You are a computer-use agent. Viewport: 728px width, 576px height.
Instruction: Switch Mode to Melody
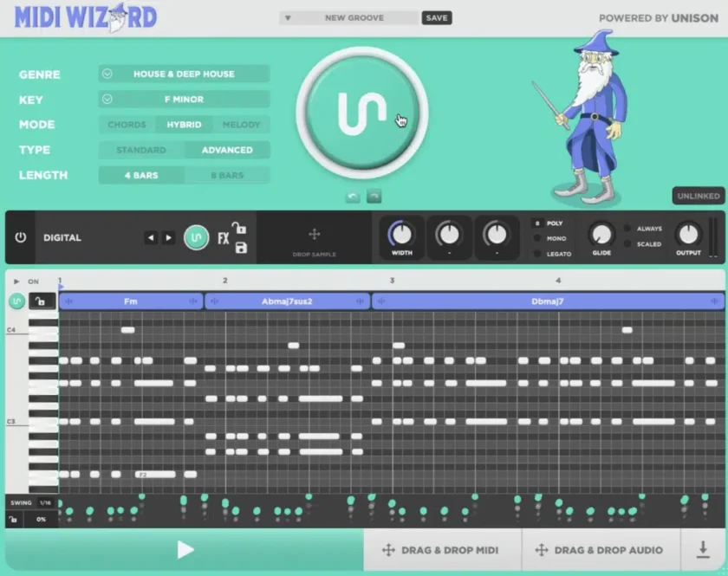click(x=242, y=124)
